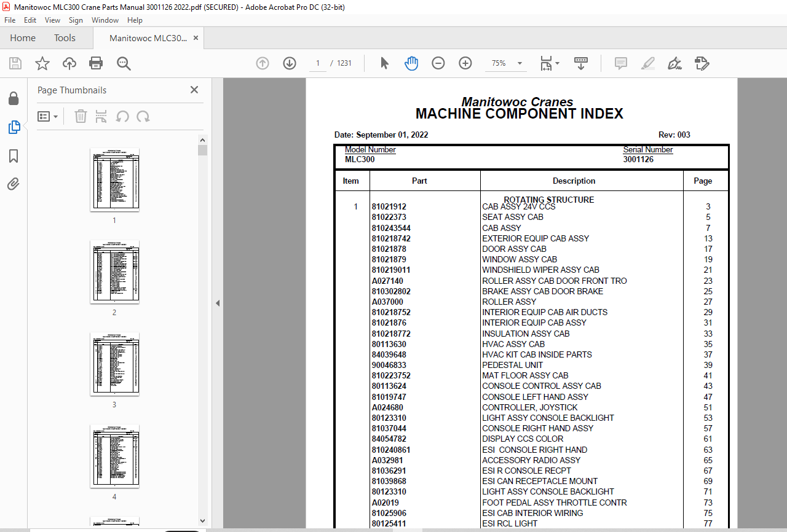Screen dimensions: 787x532
Task: Click the fit page width icon
Action: pyautogui.click(x=545, y=63)
